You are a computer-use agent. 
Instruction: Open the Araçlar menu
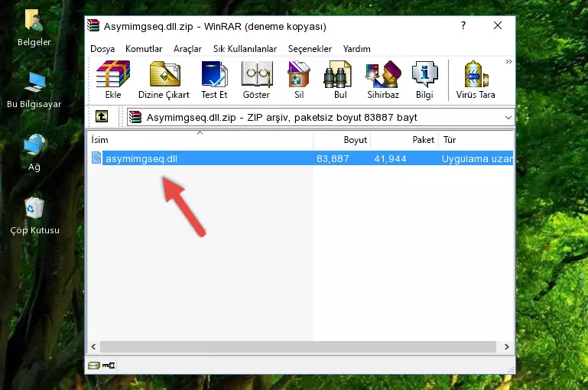tap(187, 49)
